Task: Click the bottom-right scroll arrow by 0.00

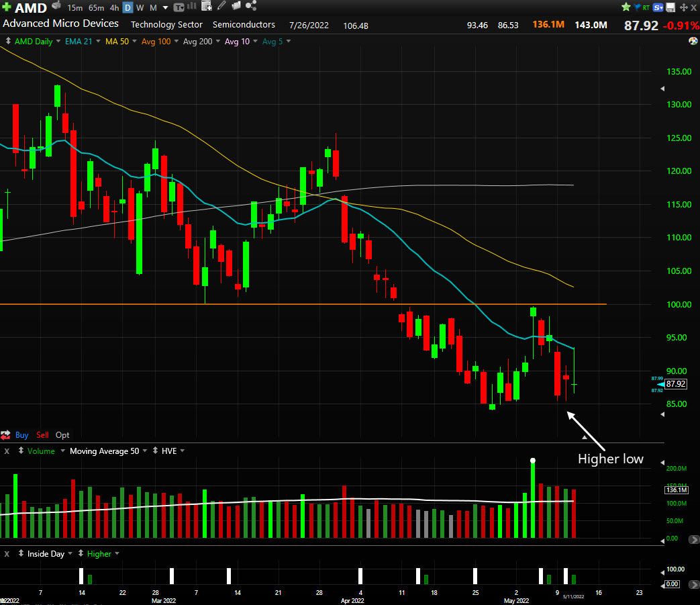Action: click(x=694, y=584)
